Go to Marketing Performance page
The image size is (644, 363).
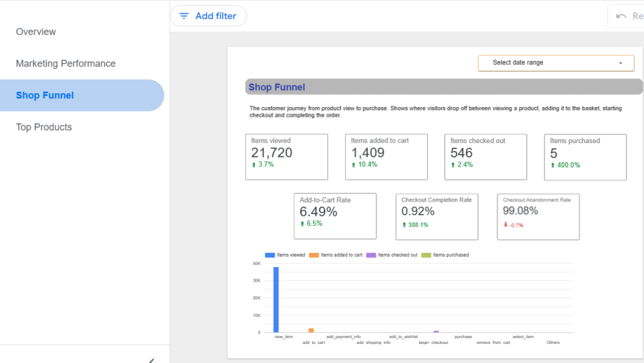coord(66,64)
